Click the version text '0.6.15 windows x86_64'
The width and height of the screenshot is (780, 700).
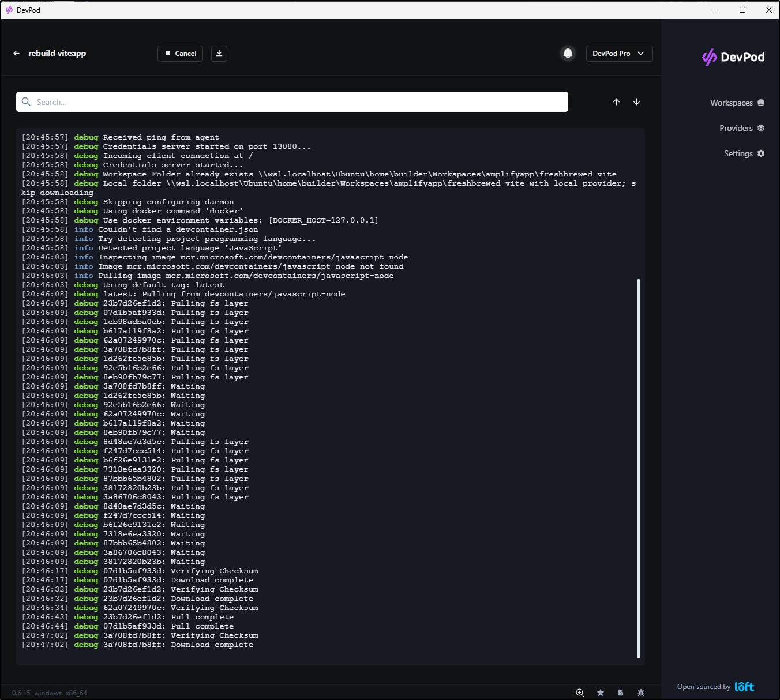click(x=50, y=693)
